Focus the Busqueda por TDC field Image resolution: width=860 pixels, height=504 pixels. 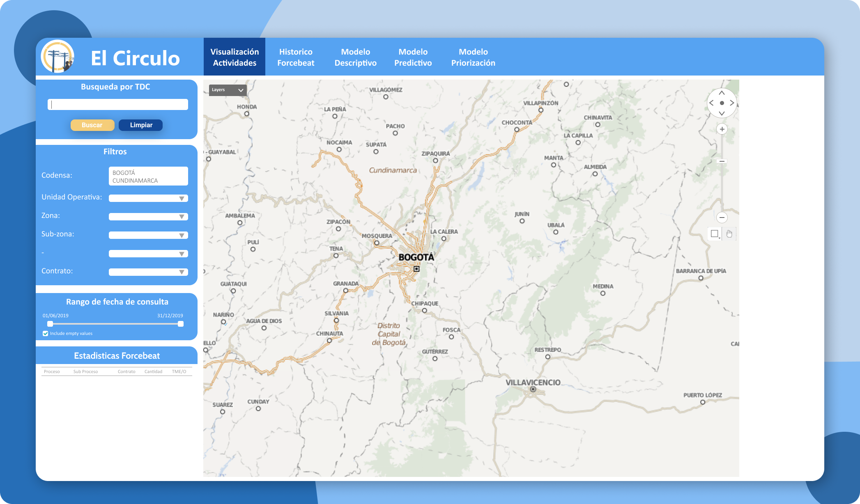click(x=118, y=105)
